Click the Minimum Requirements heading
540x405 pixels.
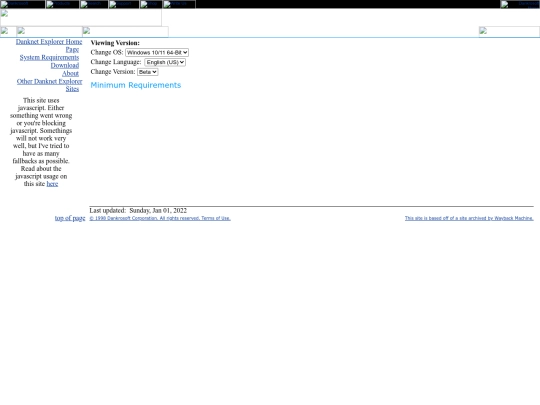136,85
